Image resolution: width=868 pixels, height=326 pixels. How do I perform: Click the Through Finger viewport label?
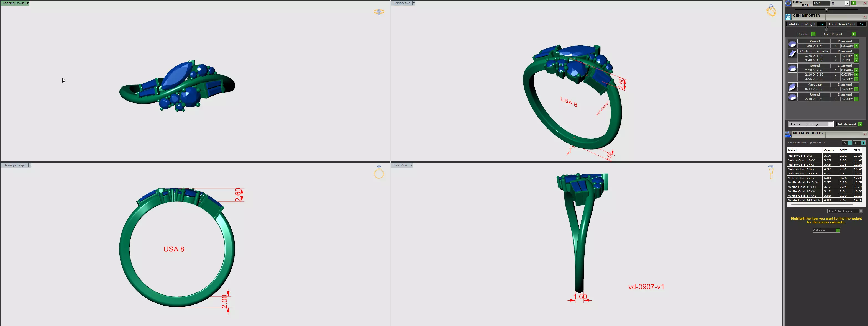pyautogui.click(x=14, y=165)
